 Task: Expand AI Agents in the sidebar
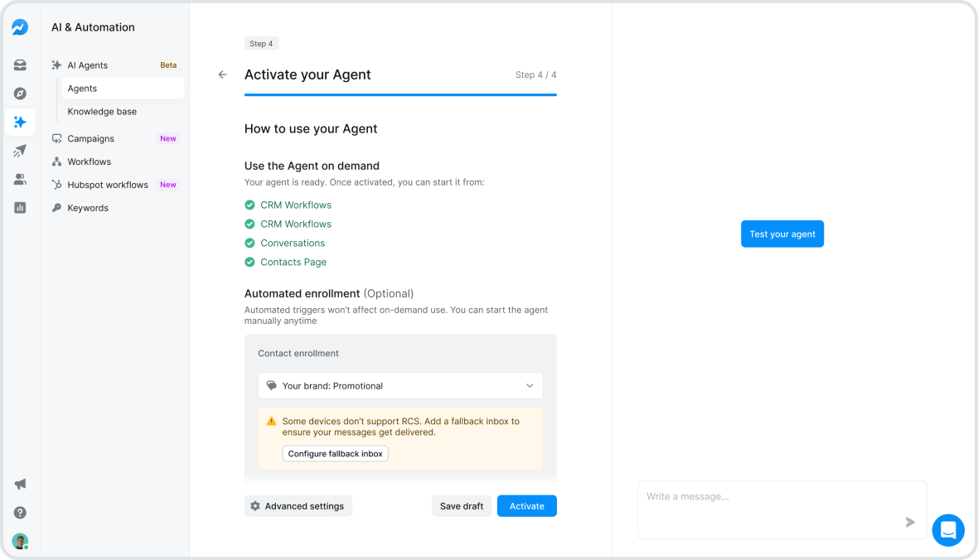(x=86, y=65)
